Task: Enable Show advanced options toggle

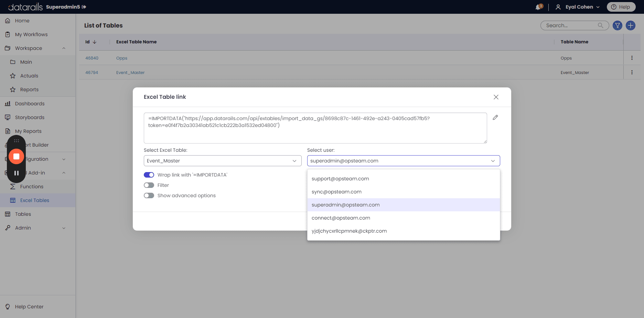Action: click(x=149, y=195)
